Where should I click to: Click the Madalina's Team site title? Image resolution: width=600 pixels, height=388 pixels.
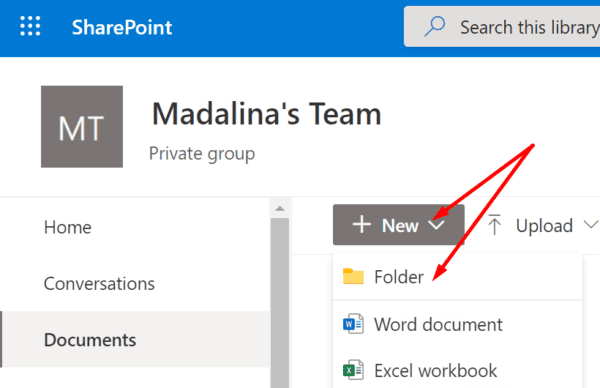pos(267,114)
